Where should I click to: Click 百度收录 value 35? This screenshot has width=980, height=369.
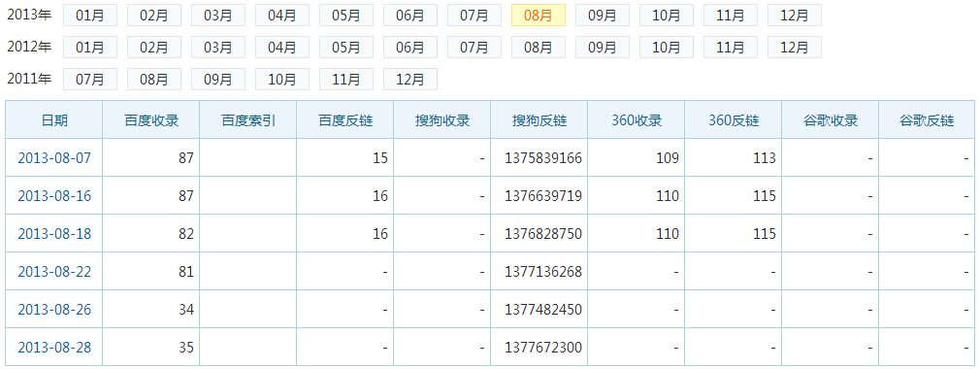coord(186,347)
